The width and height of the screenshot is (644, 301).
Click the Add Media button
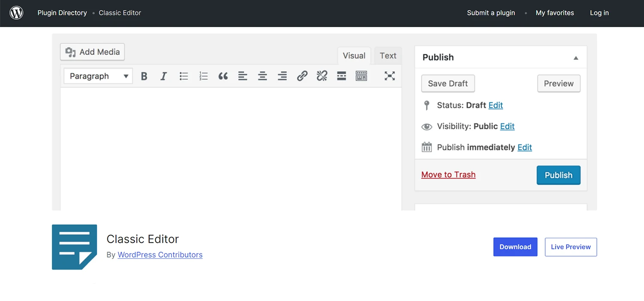[x=92, y=52]
